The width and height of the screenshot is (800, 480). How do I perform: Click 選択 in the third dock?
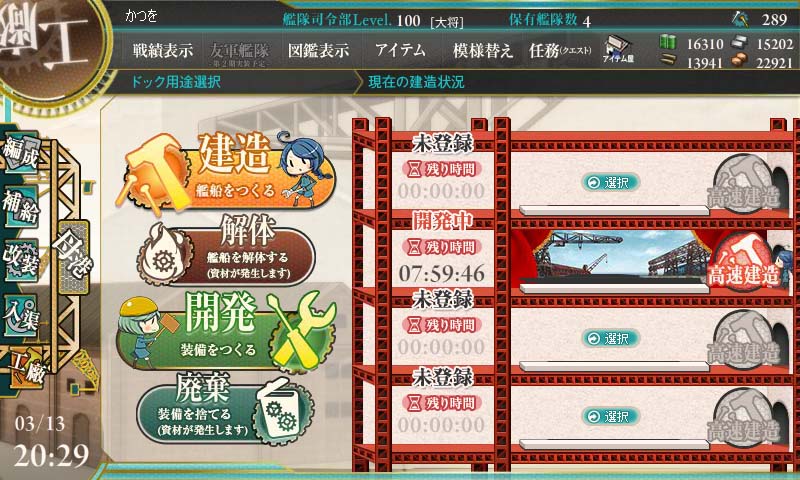pyautogui.click(x=611, y=338)
